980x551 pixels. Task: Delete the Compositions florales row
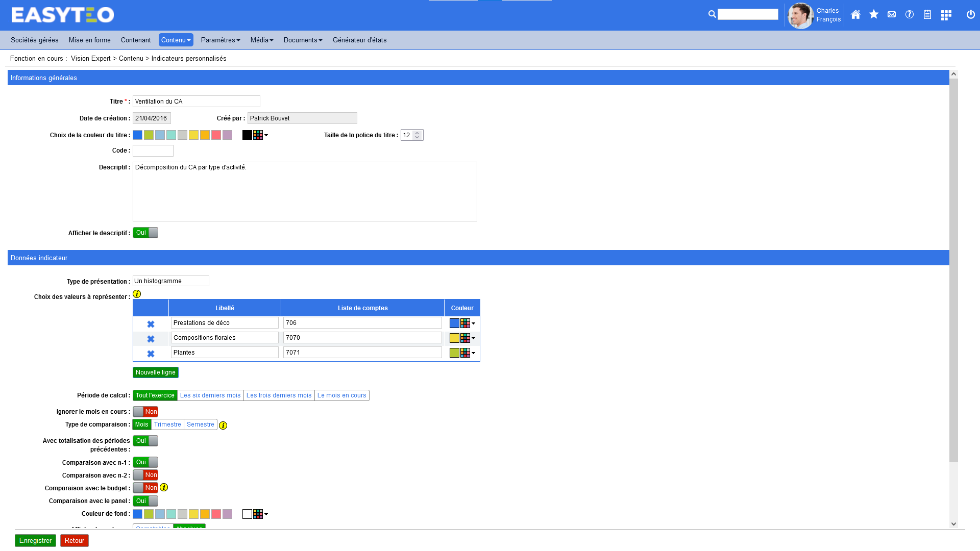[151, 339]
